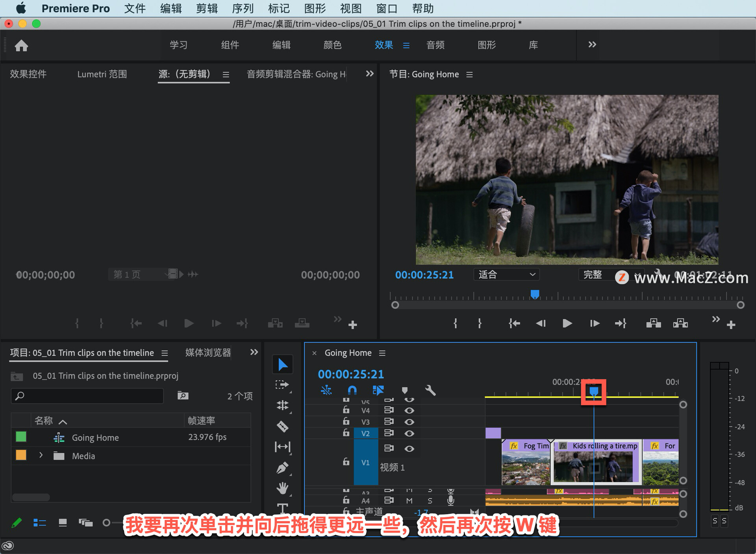Toggle snapping with the magnet icon
The width and height of the screenshot is (756, 554).
pos(352,390)
